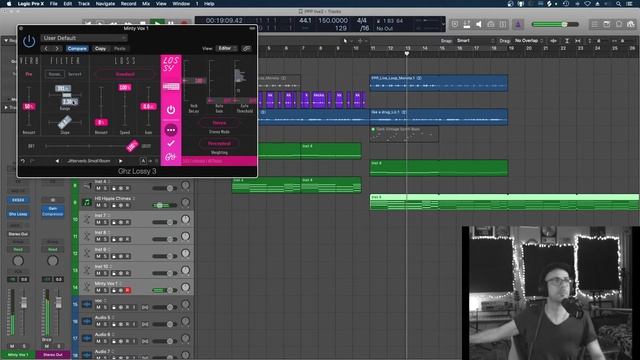Click the tempo 150.0000 display
The image size is (640, 360).
[x=333, y=20]
